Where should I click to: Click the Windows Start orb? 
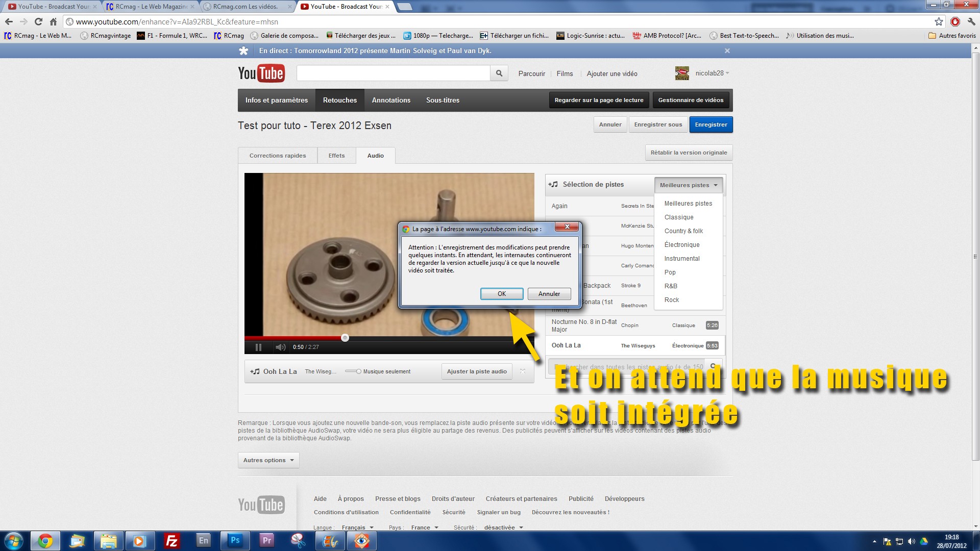[x=14, y=541]
